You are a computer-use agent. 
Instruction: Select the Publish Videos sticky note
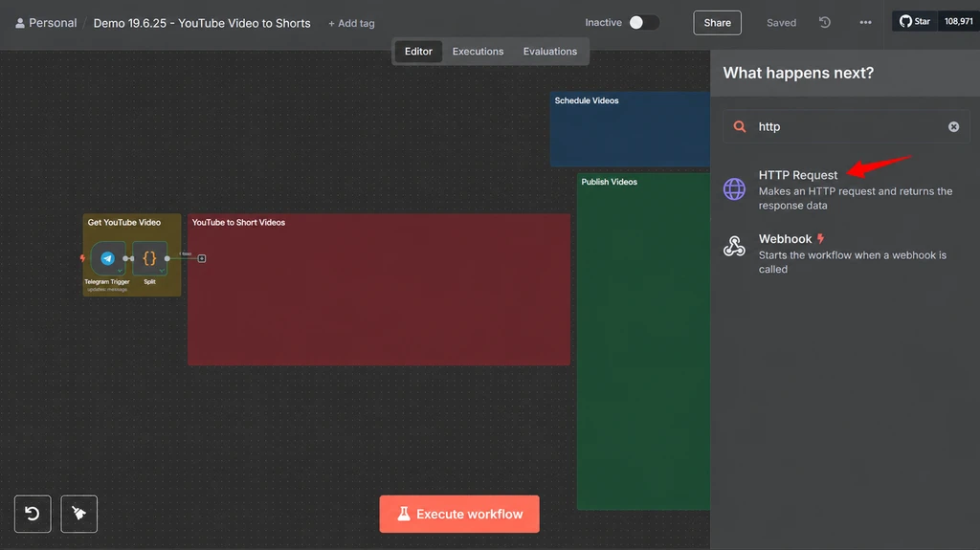tap(643, 341)
